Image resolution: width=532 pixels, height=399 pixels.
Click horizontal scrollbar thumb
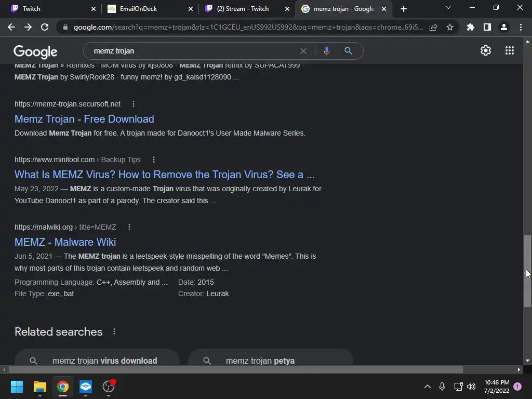point(236,369)
